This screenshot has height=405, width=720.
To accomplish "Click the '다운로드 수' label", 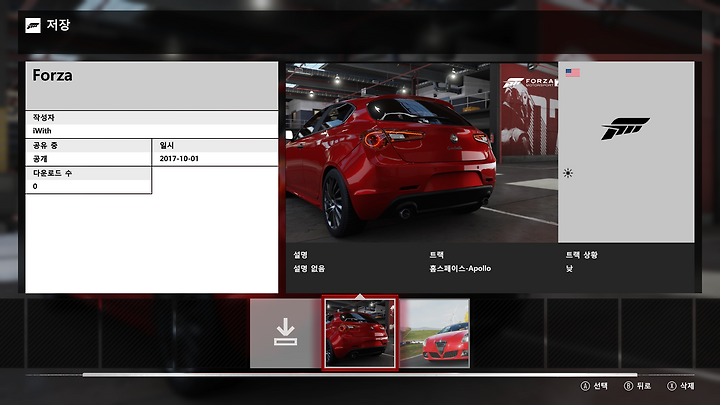I will tap(52, 174).
